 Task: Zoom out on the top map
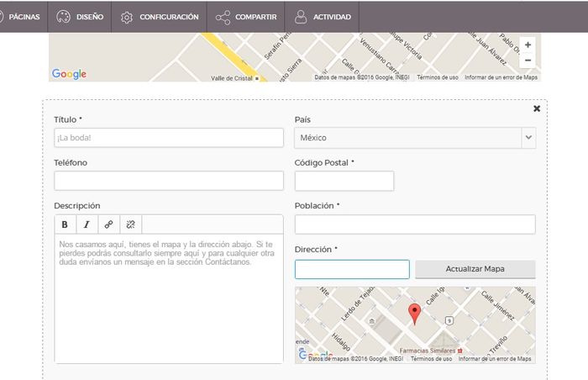click(x=528, y=61)
